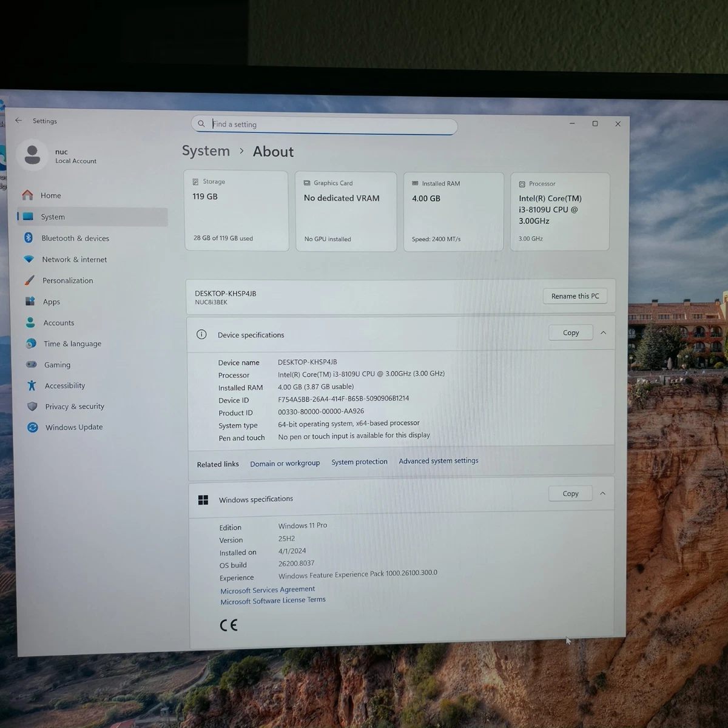Open Privacy & security settings

95,406
